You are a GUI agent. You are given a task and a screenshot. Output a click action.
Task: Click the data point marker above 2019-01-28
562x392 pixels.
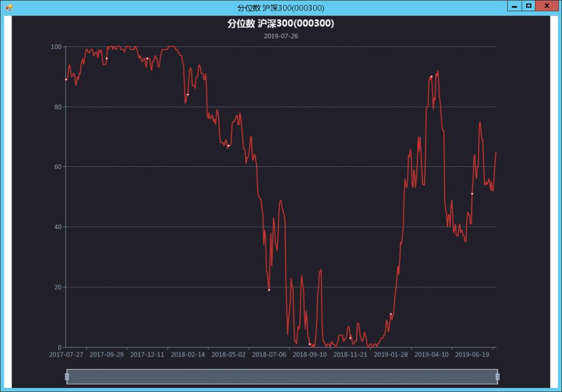tap(391, 314)
